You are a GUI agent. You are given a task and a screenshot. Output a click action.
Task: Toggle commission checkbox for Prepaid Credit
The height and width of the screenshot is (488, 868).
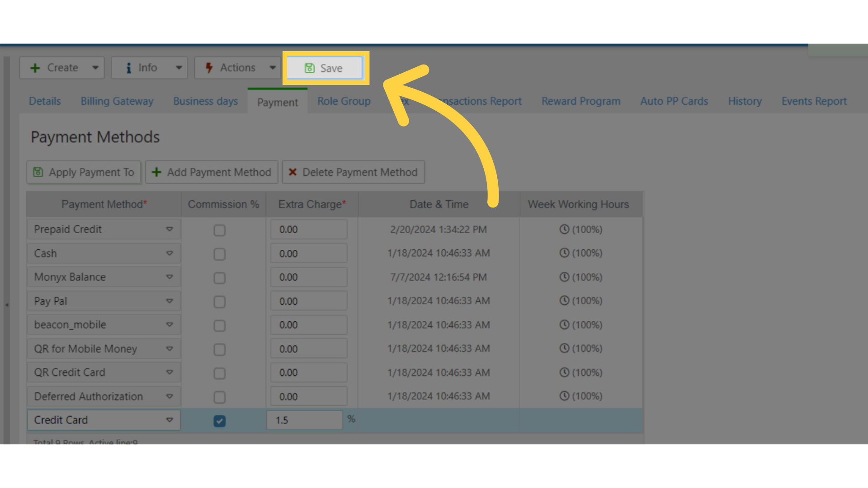219,230
